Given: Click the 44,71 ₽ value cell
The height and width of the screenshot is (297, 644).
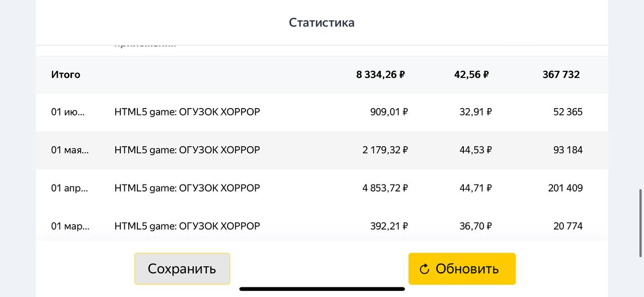Looking at the screenshot, I should pos(475,188).
